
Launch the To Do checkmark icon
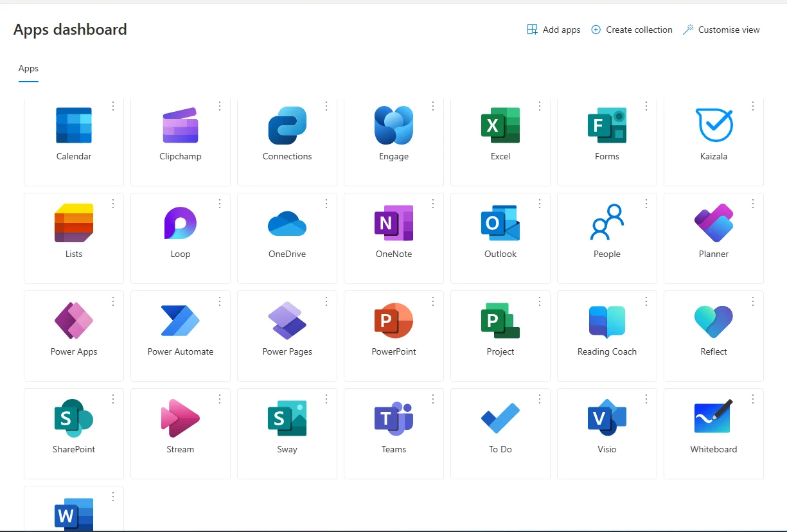pyautogui.click(x=500, y=418)
